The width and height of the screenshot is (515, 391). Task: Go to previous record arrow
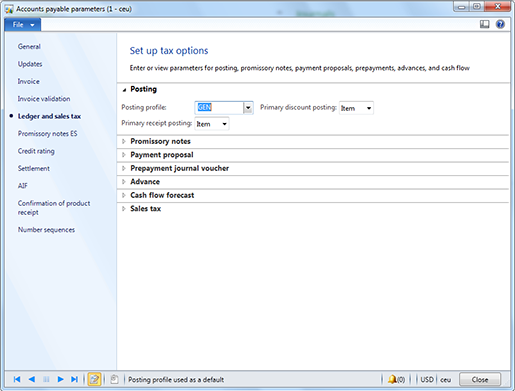(x=32, y=379)
